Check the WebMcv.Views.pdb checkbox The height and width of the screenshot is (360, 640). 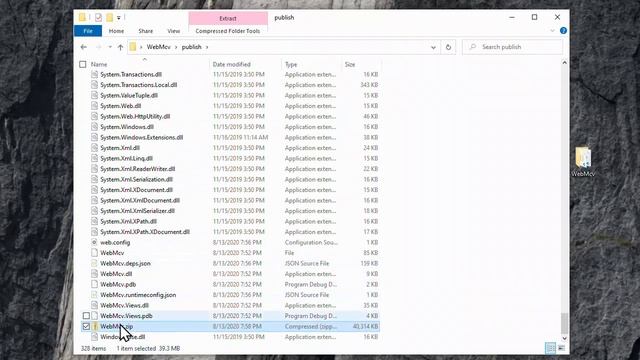(86, 316)
